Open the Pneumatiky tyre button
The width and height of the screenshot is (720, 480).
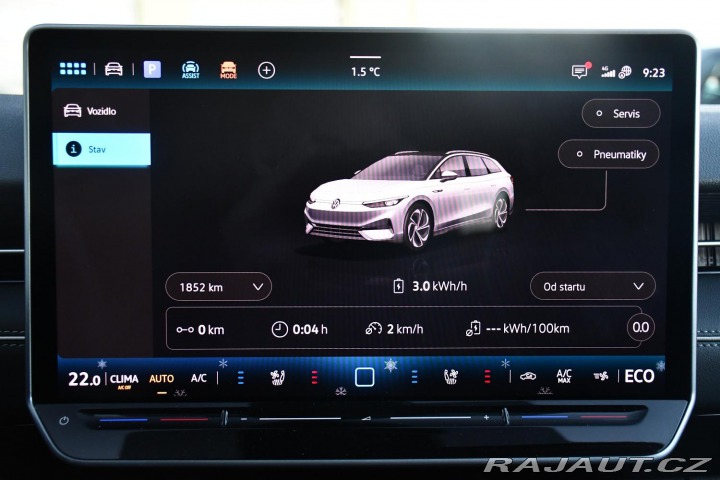pos(608,154)
